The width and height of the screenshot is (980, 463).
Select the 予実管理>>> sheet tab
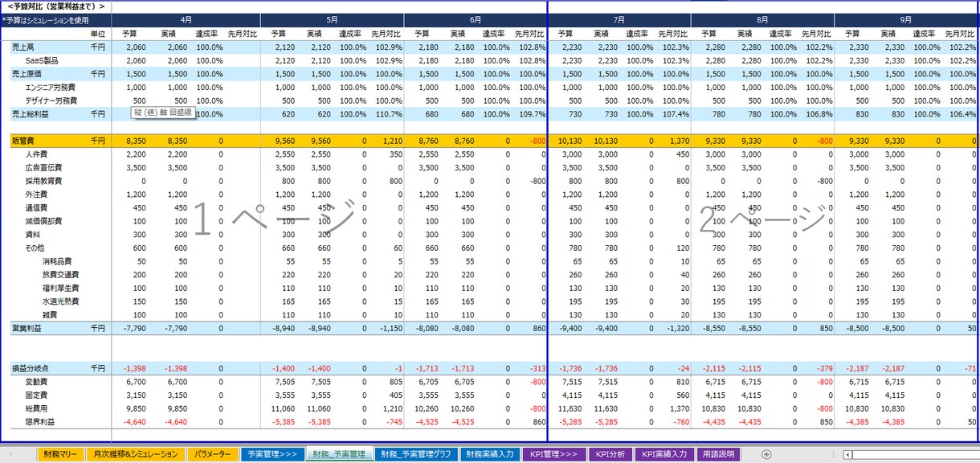pos(273,454)
